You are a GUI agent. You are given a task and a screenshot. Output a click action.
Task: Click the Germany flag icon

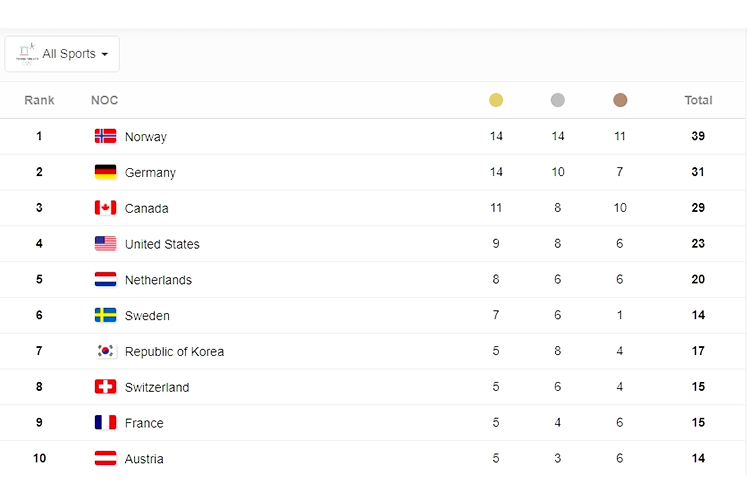[x=105, y=172]
